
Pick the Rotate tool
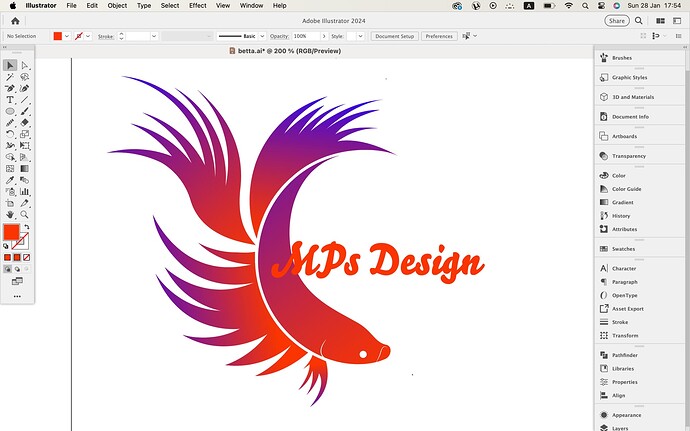10,134
